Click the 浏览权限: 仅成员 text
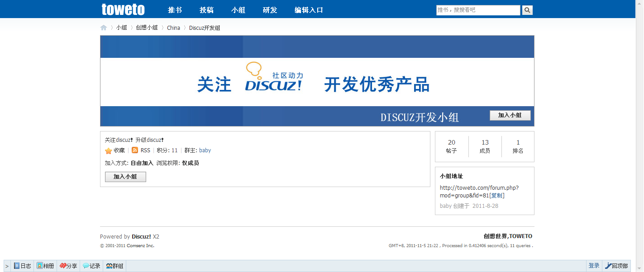644x272 pixels. [x=177, y=163]
